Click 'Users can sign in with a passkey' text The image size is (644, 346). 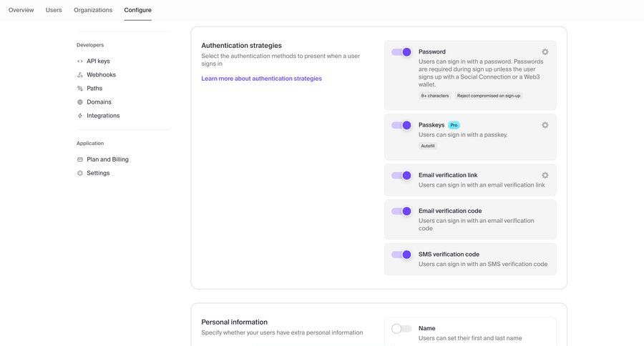coord(463,134)
